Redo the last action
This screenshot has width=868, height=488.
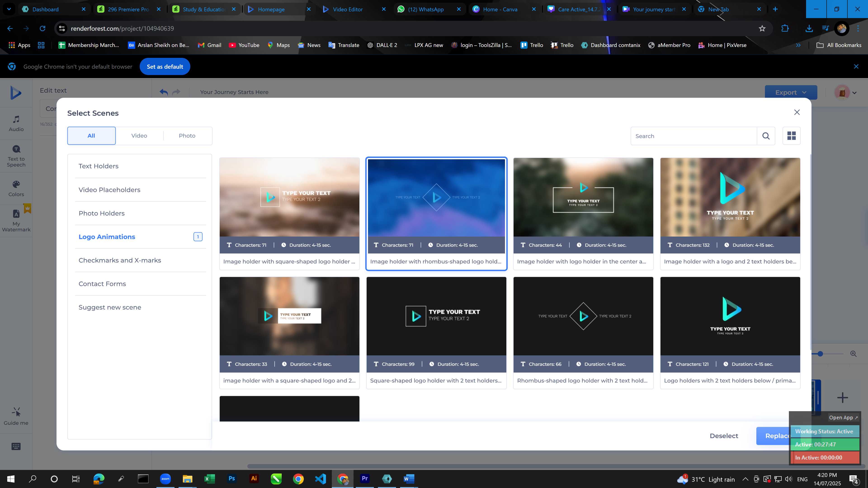(x=176, y=92)
